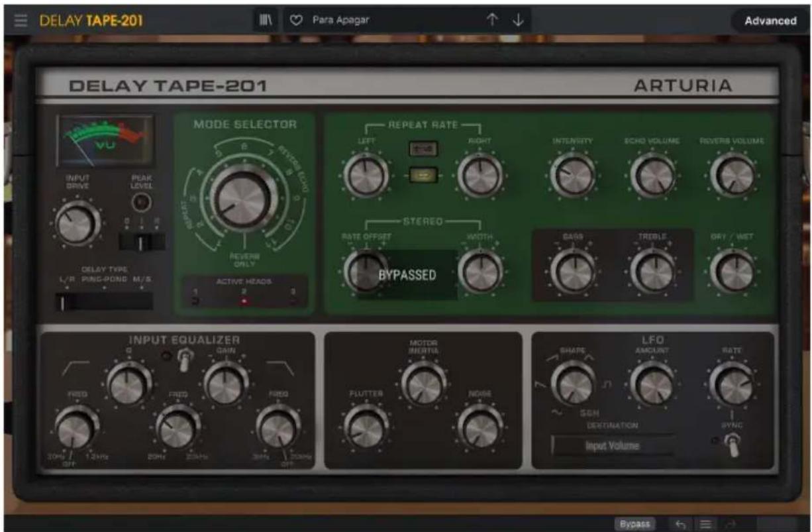812x532 pixels.
Task: Favorite the preset with heart icon
Action: point(297,21)
